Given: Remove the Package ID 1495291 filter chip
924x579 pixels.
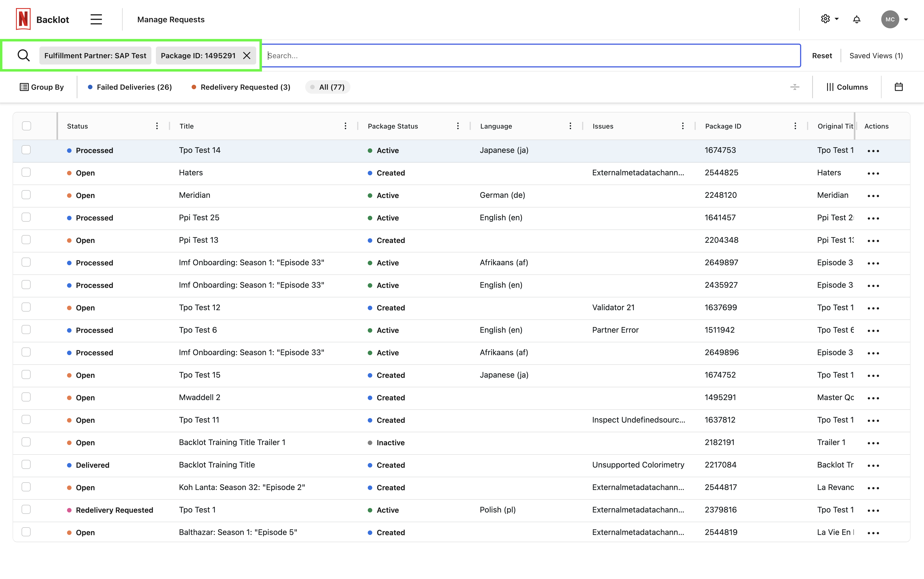Looking at the screenshot, I should [x=247, y=56].
